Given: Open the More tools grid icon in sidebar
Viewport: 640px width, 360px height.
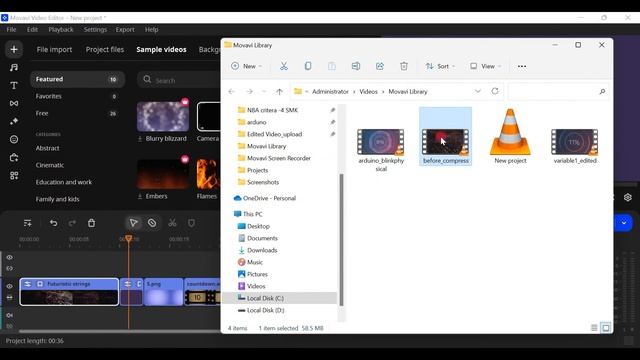Looking at the screenshot, I should tap(14, 176).
